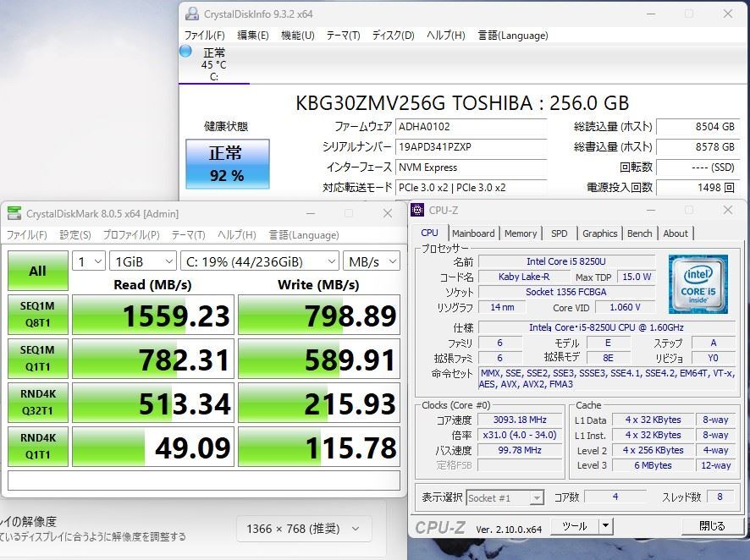Open テーマ(T) menu in CrystalDiskInfo
The width and height of the screenshot is (750, 560).
coord(343,36)
